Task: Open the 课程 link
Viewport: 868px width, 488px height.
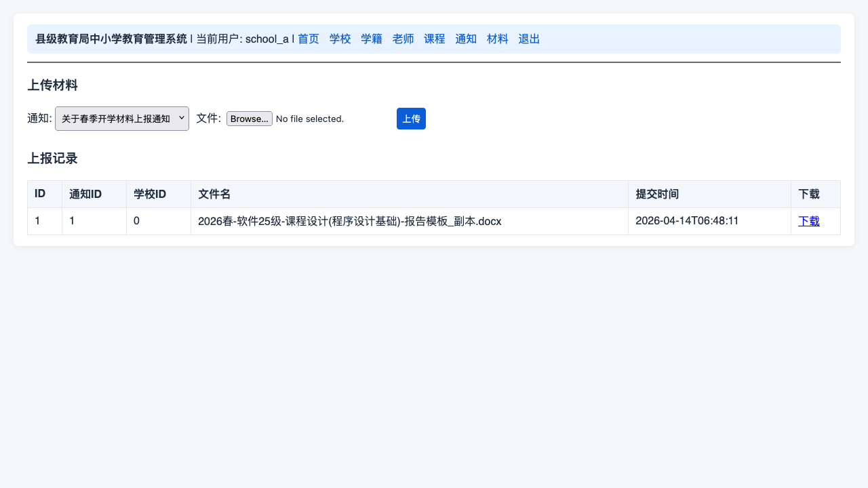Action: pyautogui.click(x=435, y=39)
